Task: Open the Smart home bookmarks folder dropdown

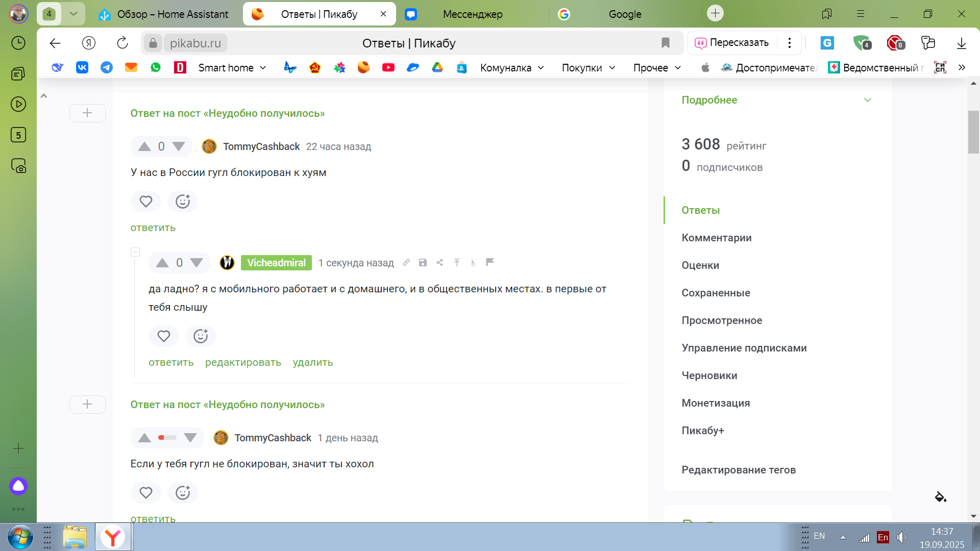Action: (232, 68)
